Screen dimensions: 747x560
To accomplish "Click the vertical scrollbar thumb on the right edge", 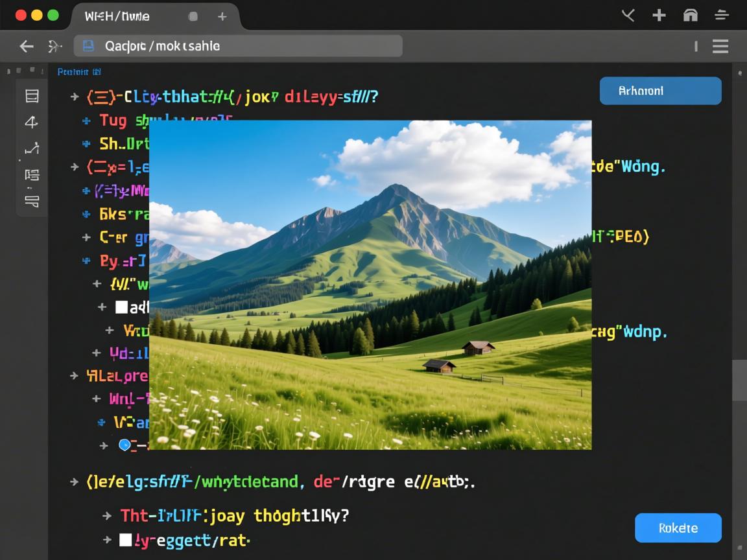I will coord(739,381).
